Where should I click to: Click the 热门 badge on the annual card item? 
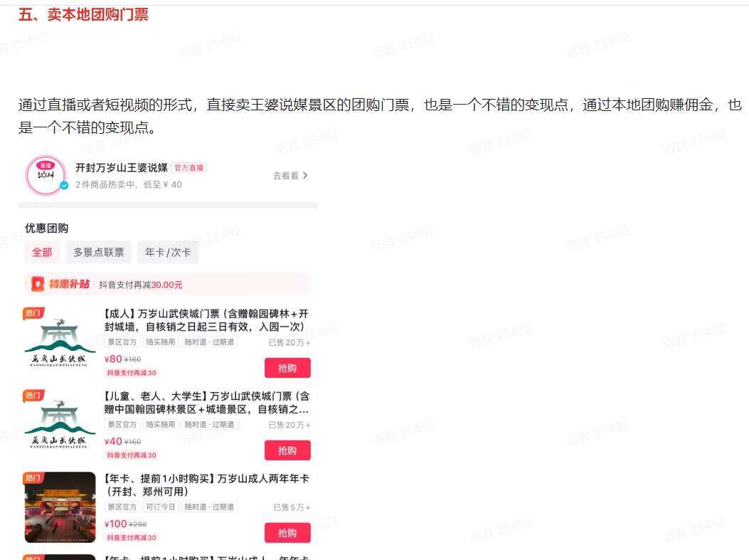33,477
